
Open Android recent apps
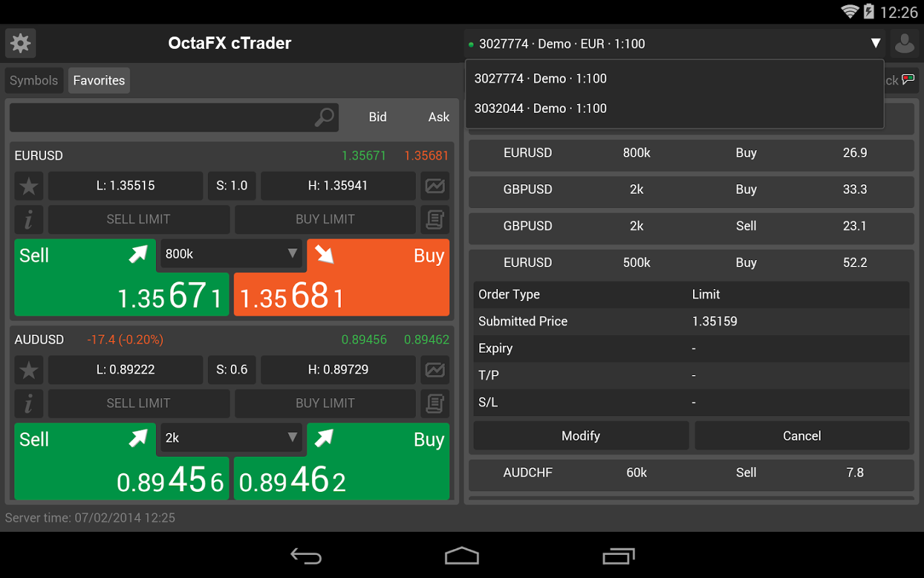(x=619, y=556)
